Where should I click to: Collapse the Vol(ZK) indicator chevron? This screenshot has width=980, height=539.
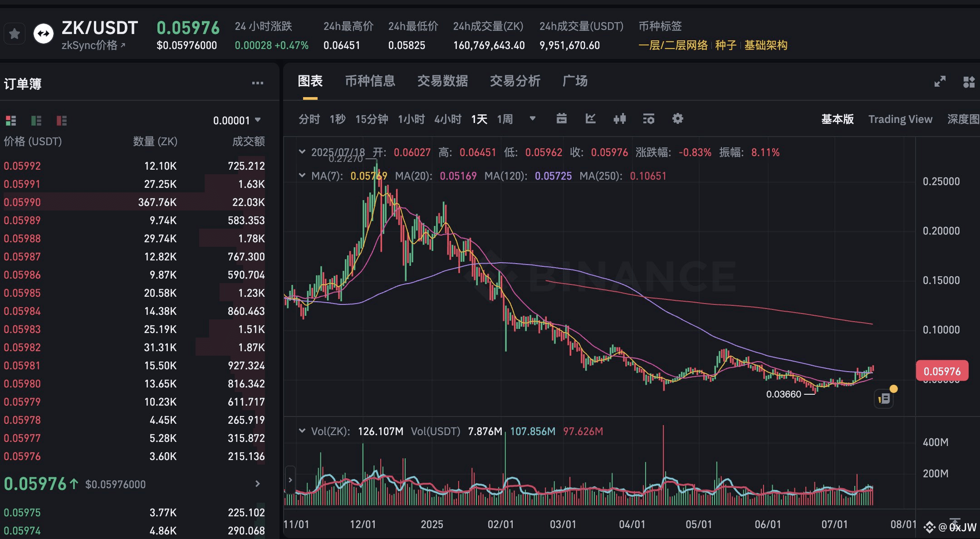click(x=302, y=431)
